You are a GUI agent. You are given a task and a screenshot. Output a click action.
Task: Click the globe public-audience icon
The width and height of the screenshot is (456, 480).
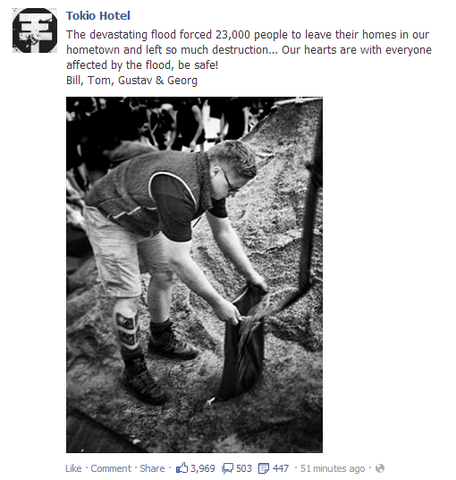pos(380,468)
